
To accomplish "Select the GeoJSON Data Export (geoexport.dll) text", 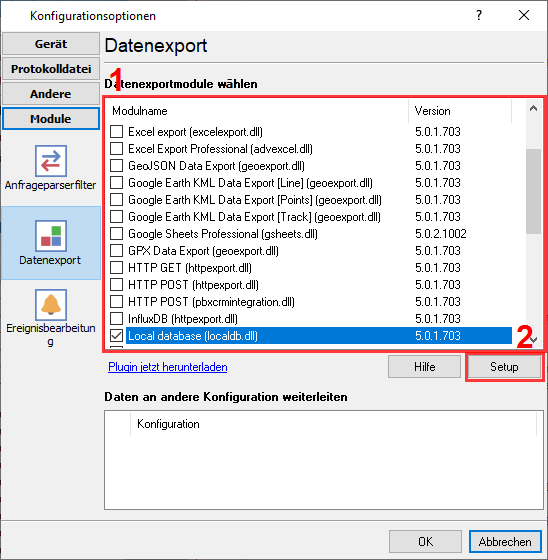I will tap(216, 166).
